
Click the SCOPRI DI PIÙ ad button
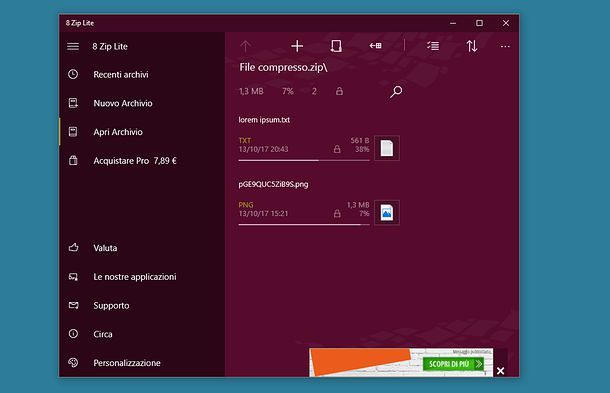coord(453,364)
